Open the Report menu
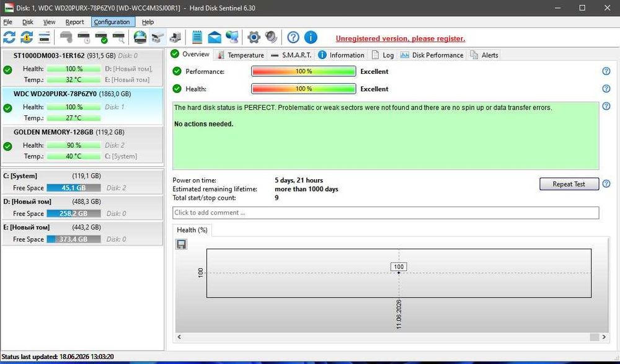This screenshot has width=620, height=364. pyautogui.click(x=74, y=22)
